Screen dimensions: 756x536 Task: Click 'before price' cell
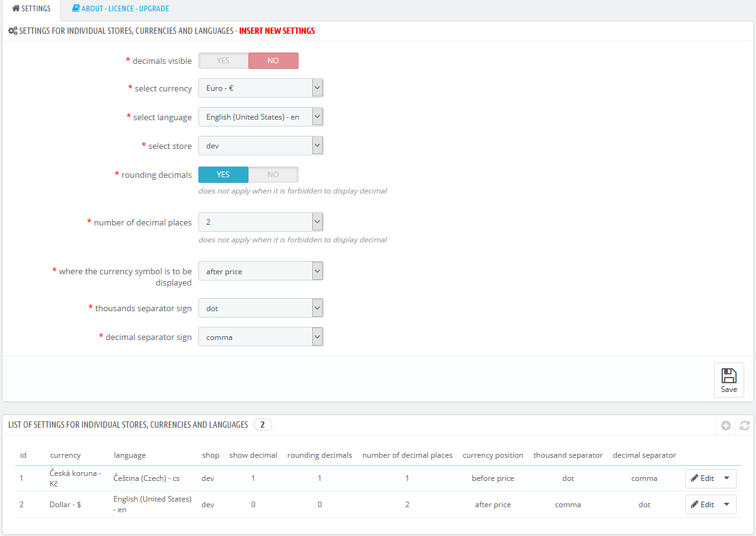[493, 478]
